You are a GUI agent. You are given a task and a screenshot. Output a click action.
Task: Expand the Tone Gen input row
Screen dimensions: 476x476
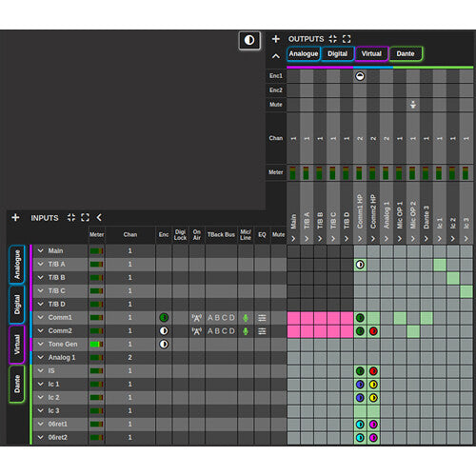[x=41, y=344]
